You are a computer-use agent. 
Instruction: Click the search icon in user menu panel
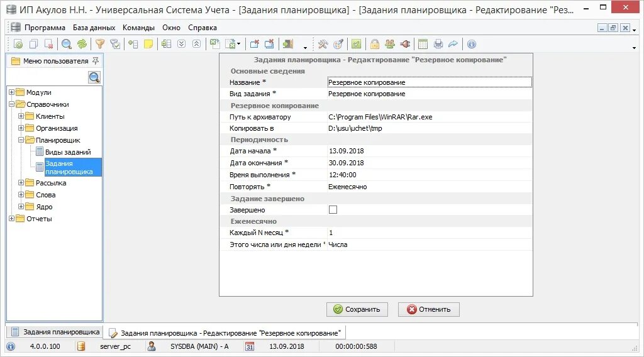94,77
